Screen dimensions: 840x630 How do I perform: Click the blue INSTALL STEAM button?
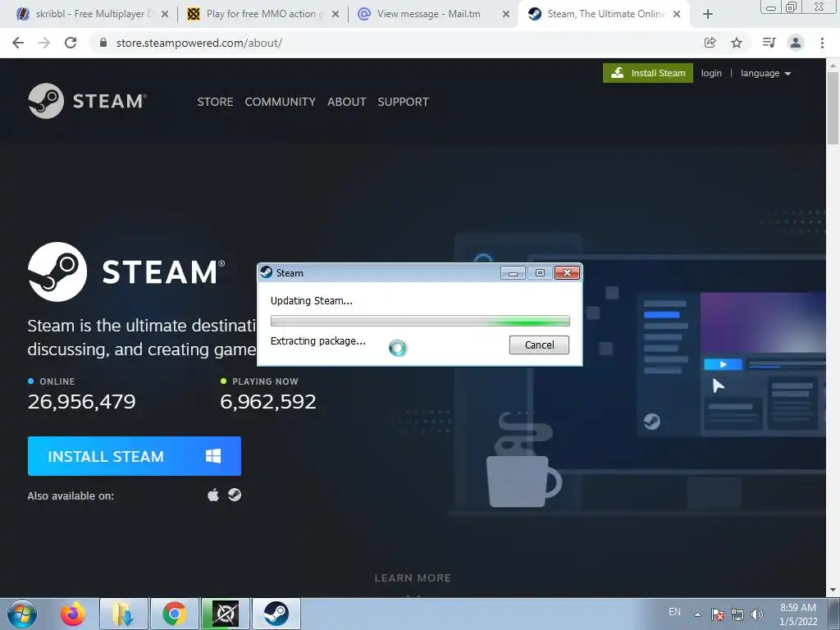135,456
